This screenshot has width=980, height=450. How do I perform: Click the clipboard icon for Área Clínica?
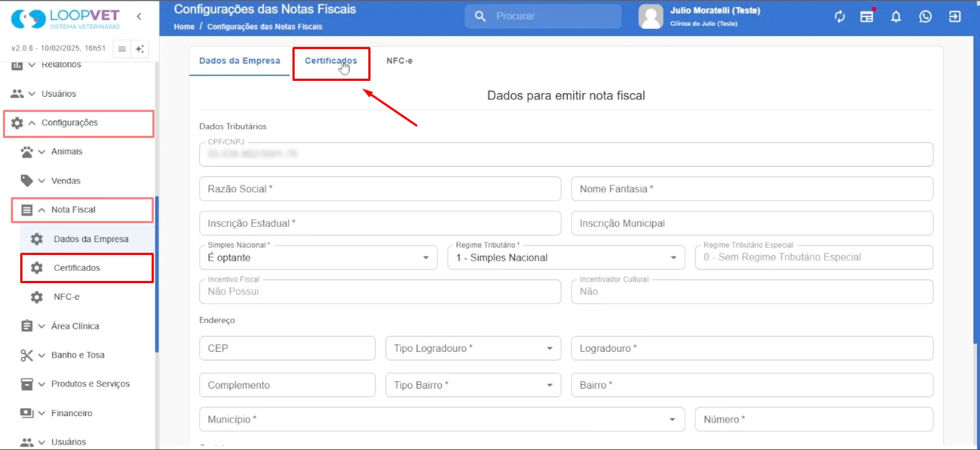27,326
